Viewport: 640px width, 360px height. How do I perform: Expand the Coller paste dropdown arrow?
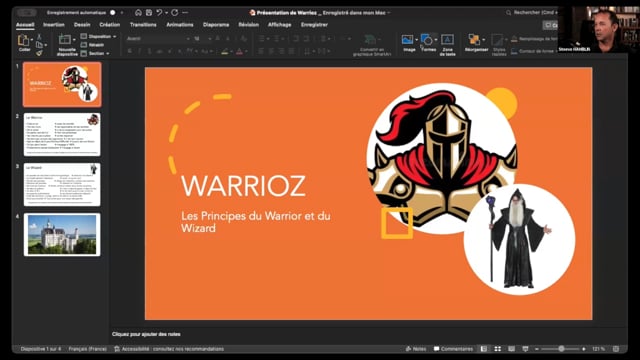[32, 40]
